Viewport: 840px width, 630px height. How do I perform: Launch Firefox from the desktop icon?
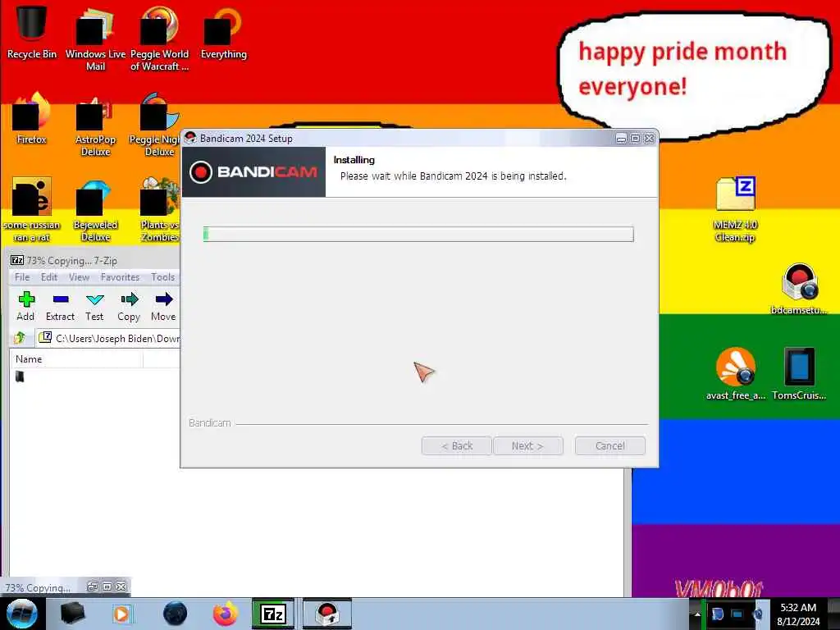click(x=31, y=119)
